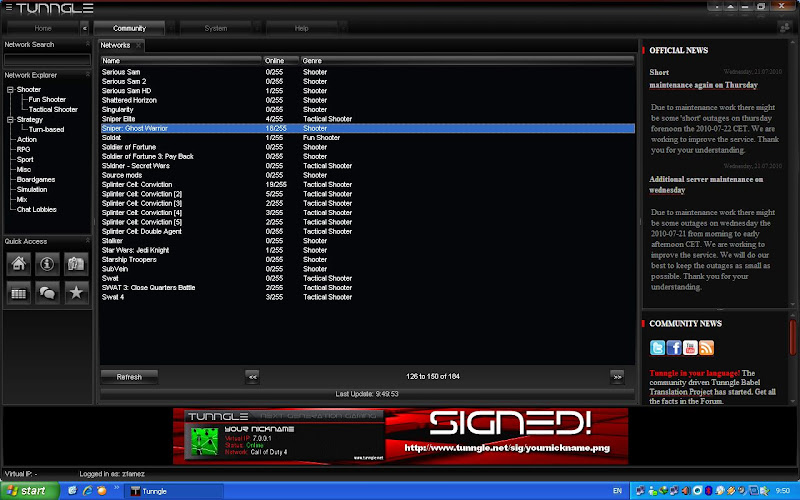The height and width of the screenshot is (500, 800).
Task: Click the red Bluetooth tray icon
Action: 708,491
